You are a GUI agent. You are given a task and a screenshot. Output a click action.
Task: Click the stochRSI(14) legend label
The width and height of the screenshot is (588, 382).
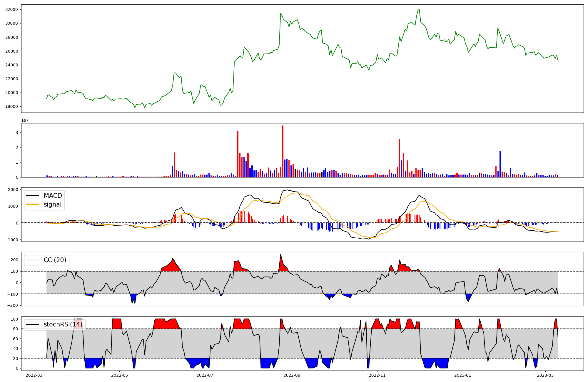tap(63, 325)
